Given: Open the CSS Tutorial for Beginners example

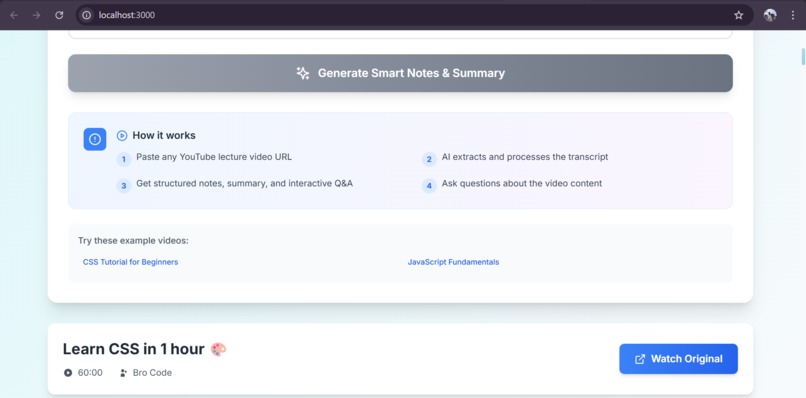Looking at the screenshot, I should (131, 262).
